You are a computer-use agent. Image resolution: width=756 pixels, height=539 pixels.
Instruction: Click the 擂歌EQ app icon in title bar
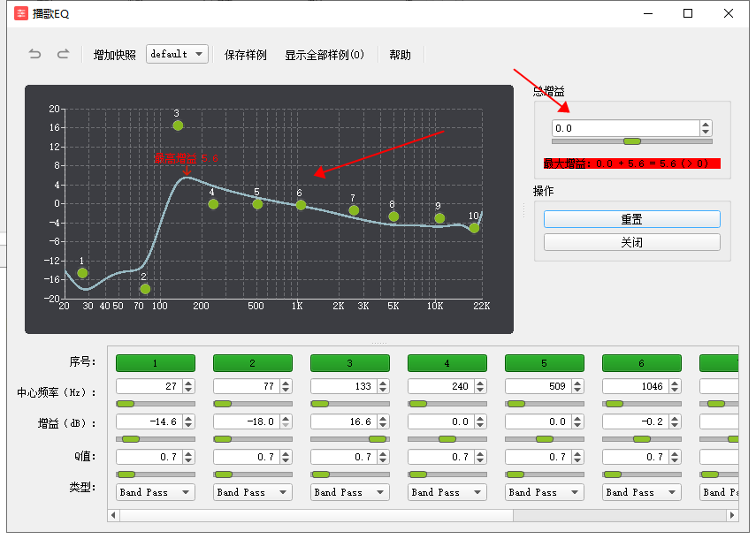click(21, 13)
